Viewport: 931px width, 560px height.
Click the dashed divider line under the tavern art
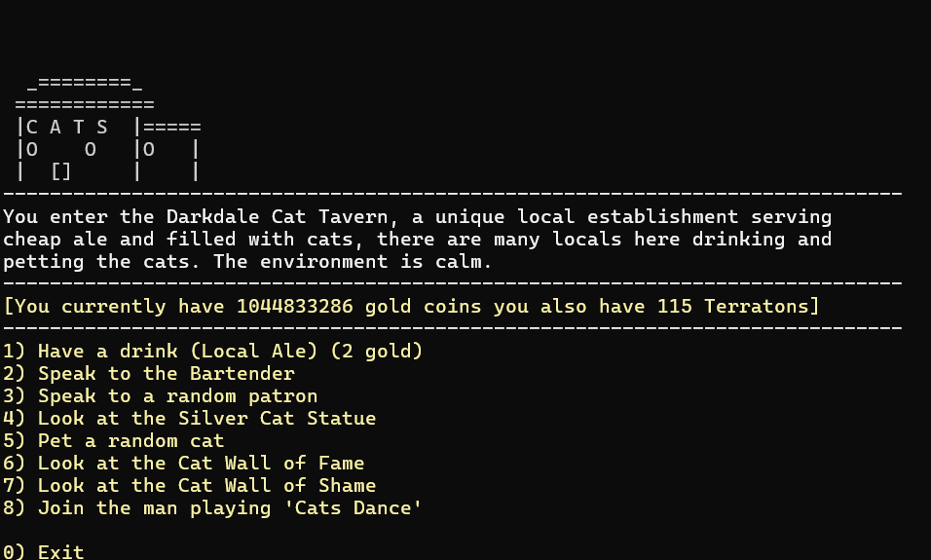click(x=453, y=194)
